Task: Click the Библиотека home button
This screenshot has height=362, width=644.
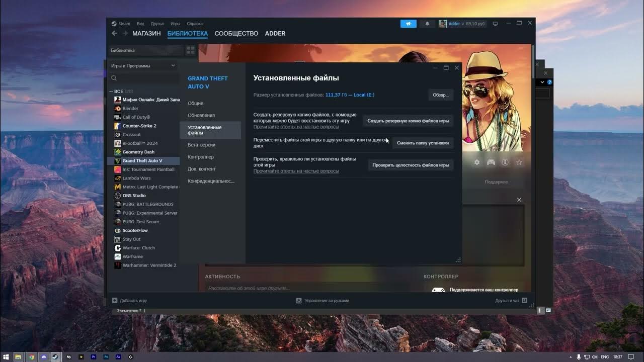Action: [146, 50]
